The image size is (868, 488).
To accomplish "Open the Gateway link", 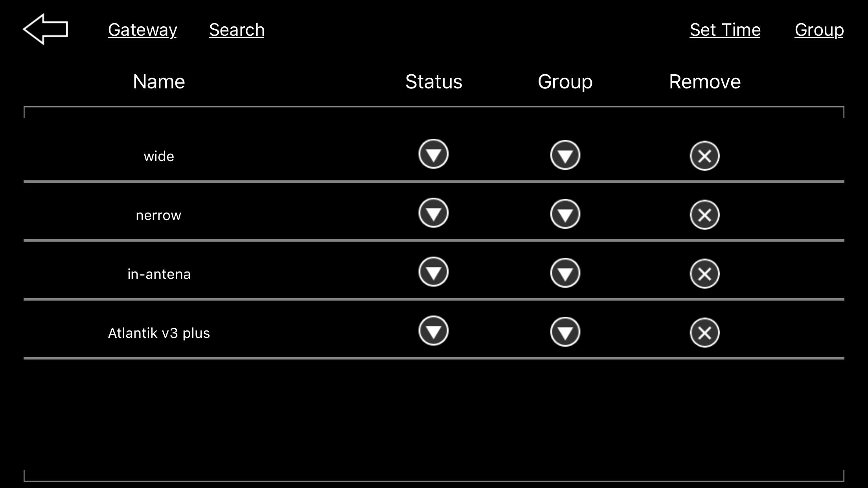I will (142, 30).
